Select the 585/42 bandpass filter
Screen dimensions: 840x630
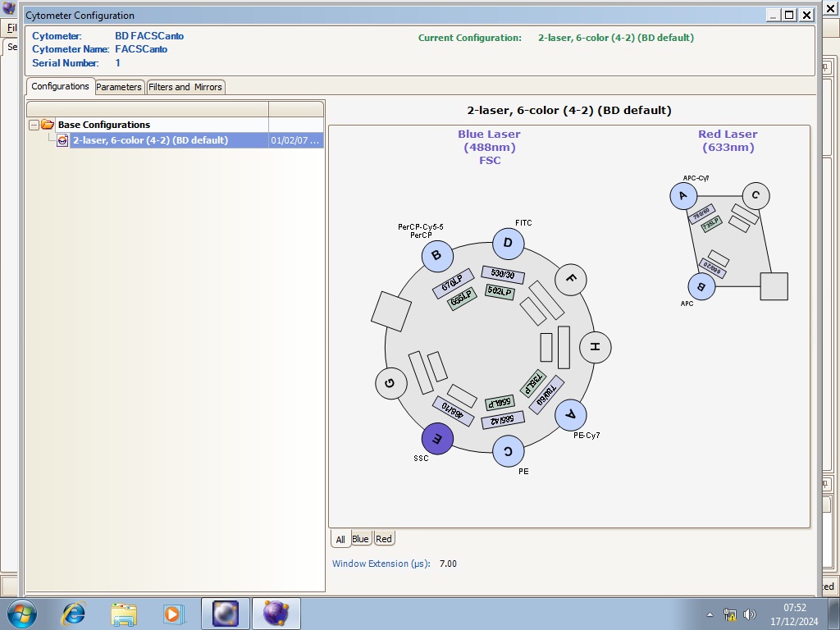503,420
